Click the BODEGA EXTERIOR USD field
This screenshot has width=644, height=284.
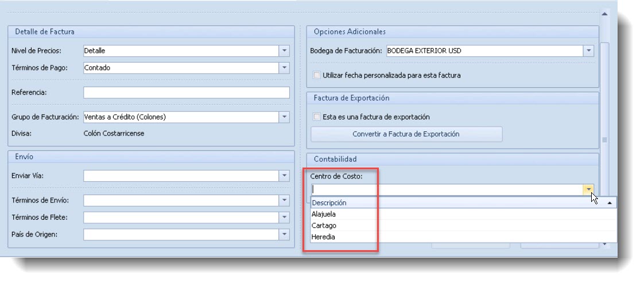[x=484, y=51]
